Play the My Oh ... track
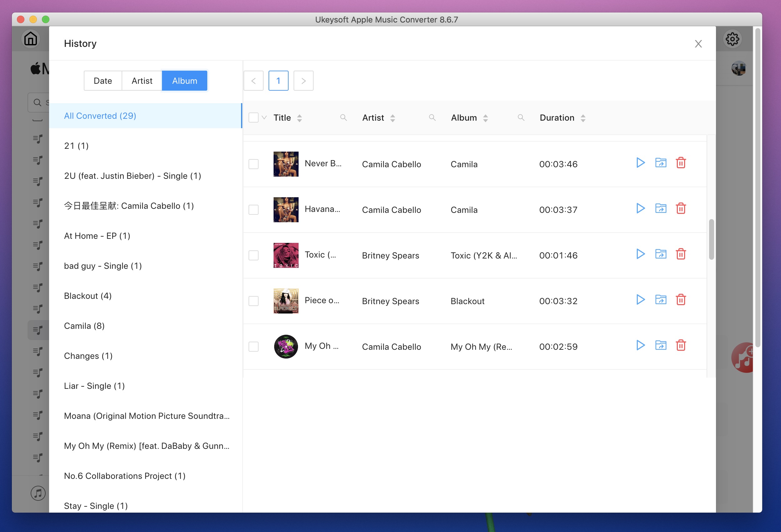Viewport: 781px width, 532px height. (641, 346)
